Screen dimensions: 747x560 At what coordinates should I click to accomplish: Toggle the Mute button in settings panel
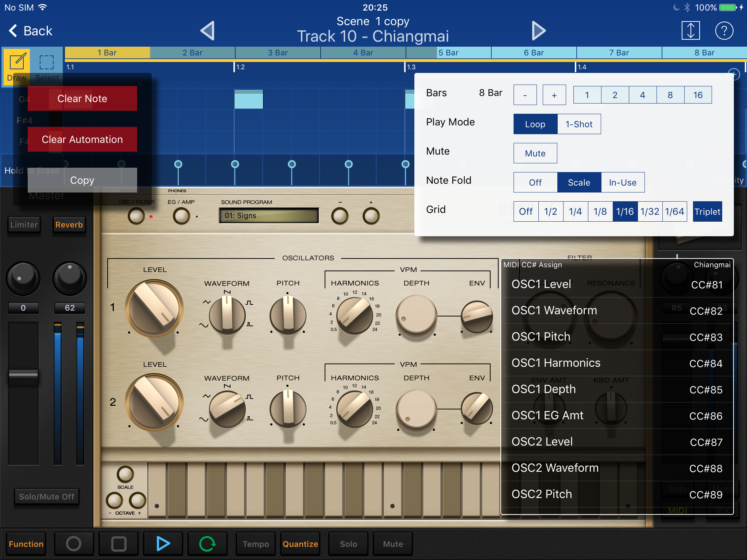(535, 153)
